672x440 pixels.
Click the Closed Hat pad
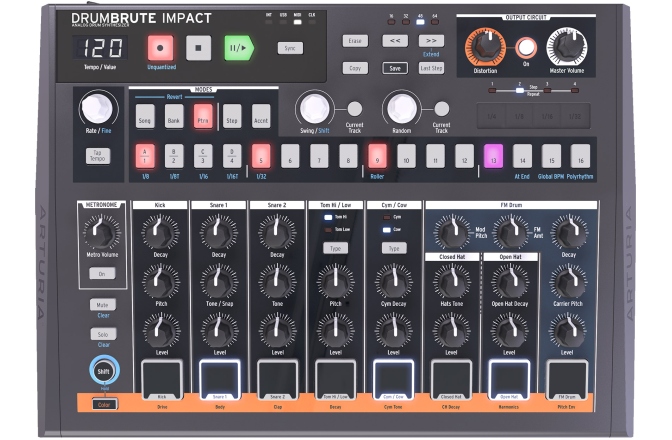click(x=451, y=380)
